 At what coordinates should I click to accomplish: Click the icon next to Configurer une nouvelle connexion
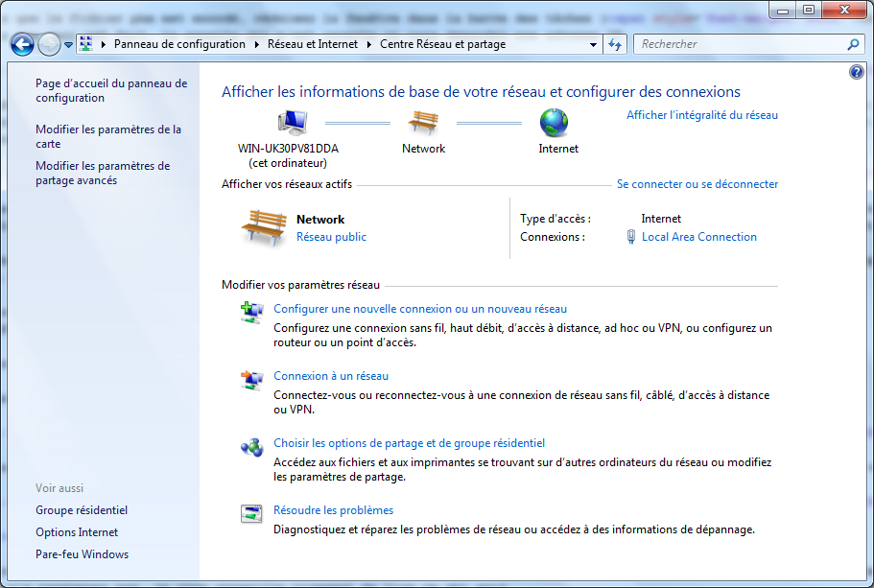251,312
